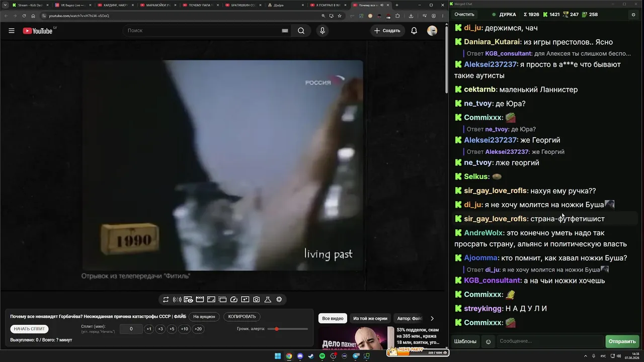This screenshot has width=644, height=362.
Task: Start voice search with the microphone icon
Action: point(323,31)
